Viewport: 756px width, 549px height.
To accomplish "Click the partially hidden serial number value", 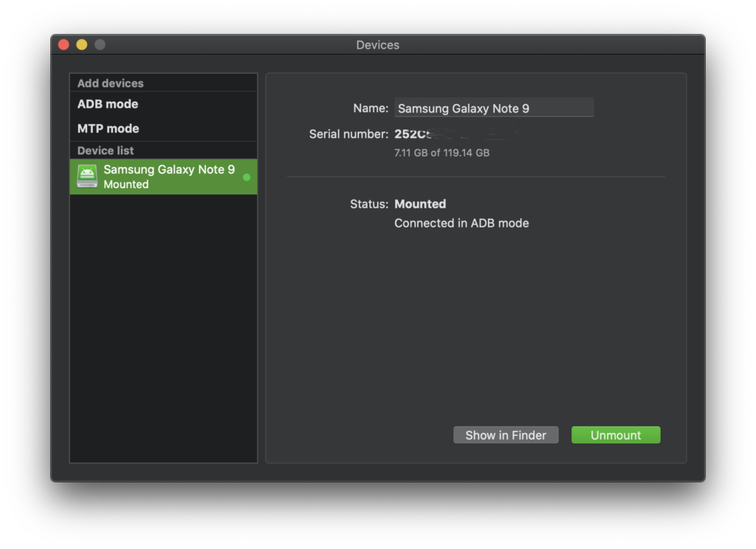I will [x=457, y=134].
